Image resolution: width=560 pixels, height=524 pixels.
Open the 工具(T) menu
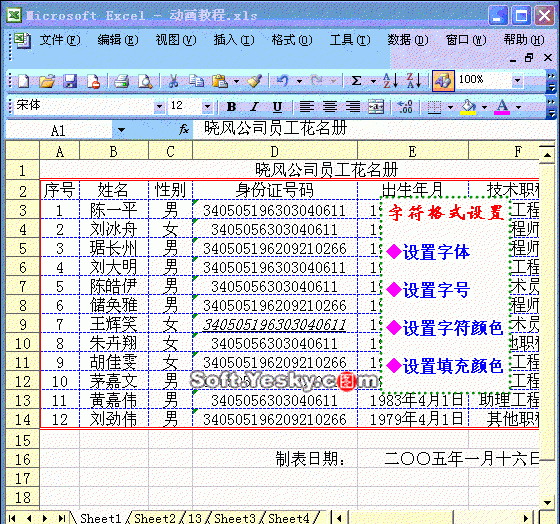[350, 40]
